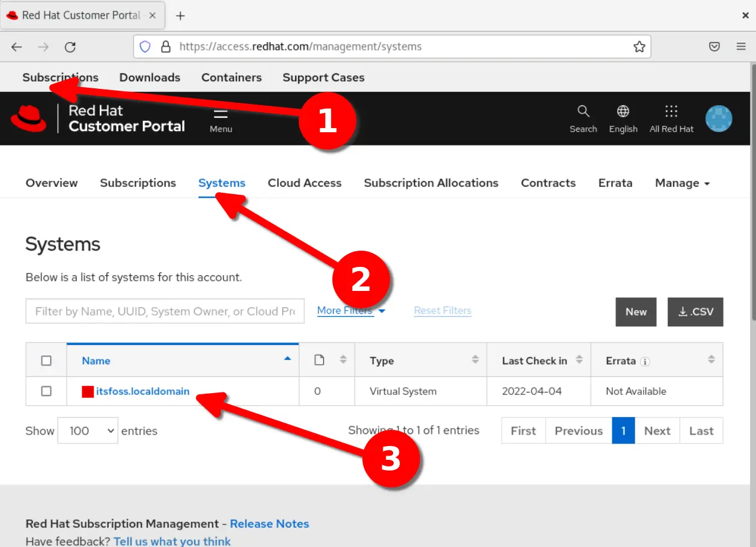Image resolution: width=756 pixels, height=547 pixels.
Task: Click the Red Hat fedora logo
Action: coord(28,118)
